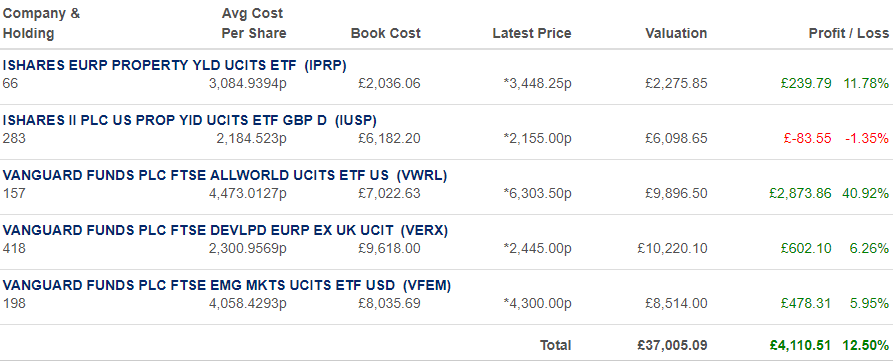Select the Total valuation £37,005.09

[x=673, y=346]
